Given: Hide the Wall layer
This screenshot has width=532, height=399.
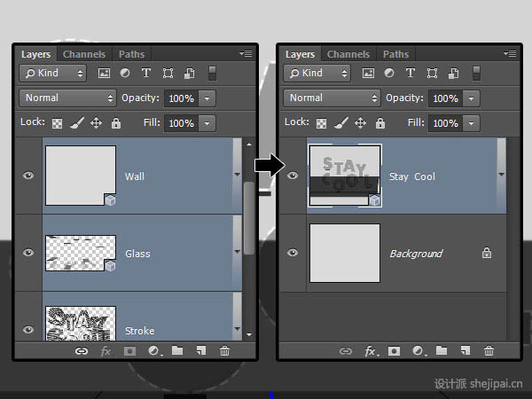Looking at the screenshot, I should [x=28, y=176].
